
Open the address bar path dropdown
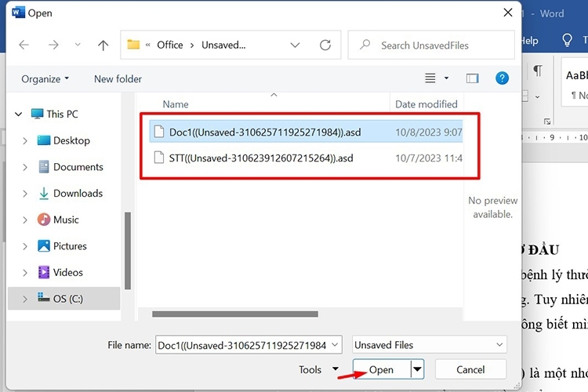(x=295, y=45)
